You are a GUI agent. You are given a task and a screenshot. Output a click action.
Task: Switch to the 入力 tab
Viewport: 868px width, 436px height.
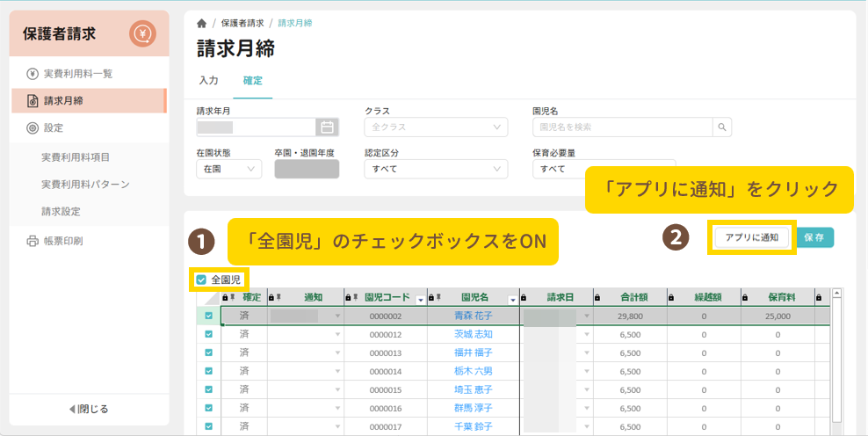pos(208,80)
